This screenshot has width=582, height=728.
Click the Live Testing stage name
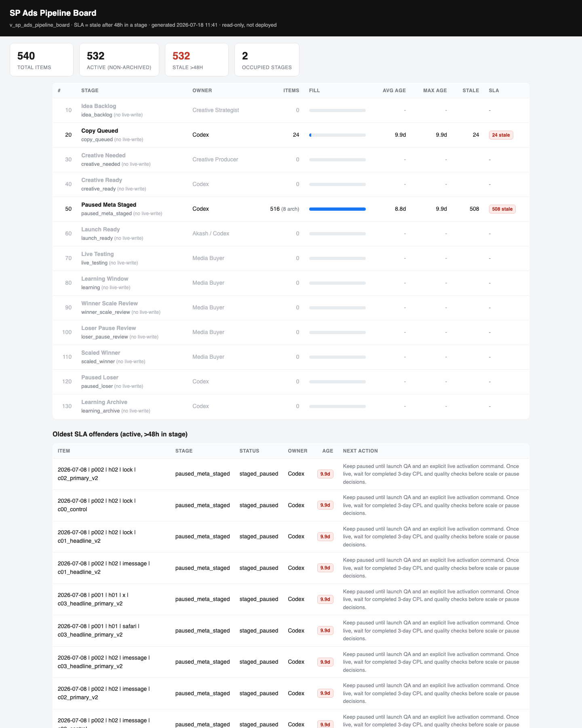click(97, 254)
